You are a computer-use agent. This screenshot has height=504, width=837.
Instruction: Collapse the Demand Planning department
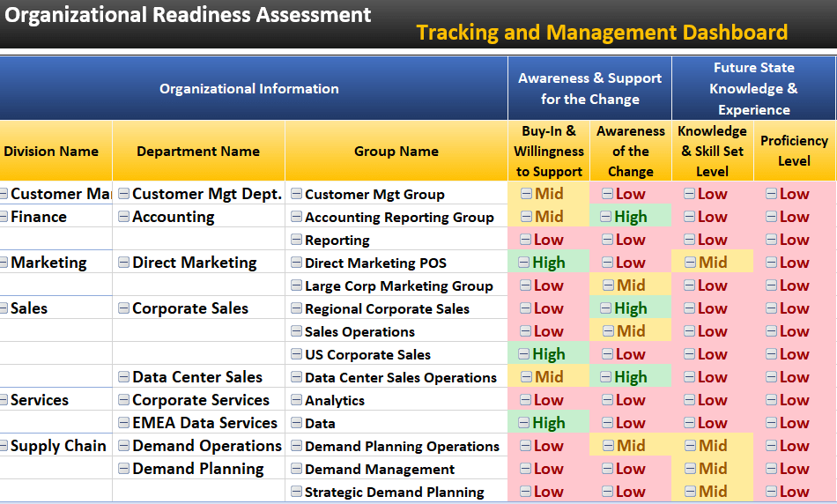coord(123,469)
